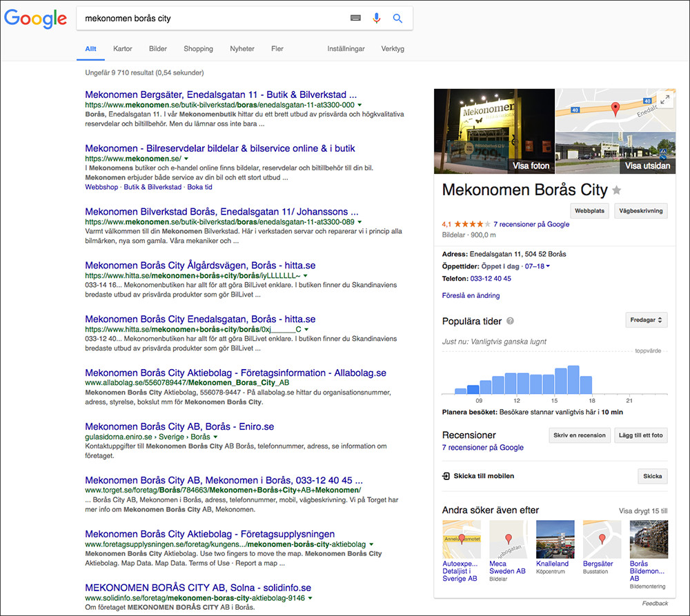
Task: Open the Butik & Bilverkstad sitelink
Action: tap(152, 187)
